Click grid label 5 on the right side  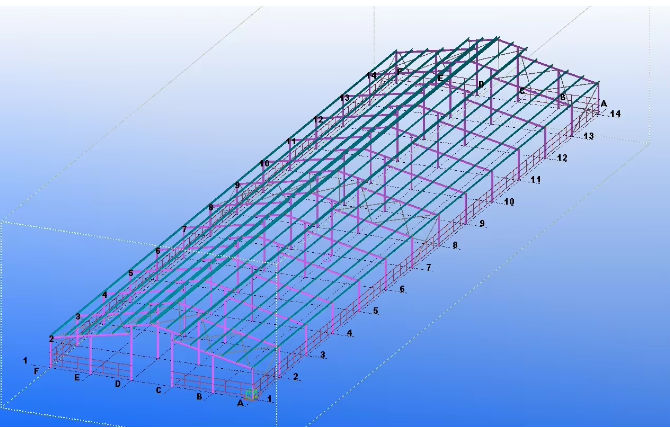point(376,311)
